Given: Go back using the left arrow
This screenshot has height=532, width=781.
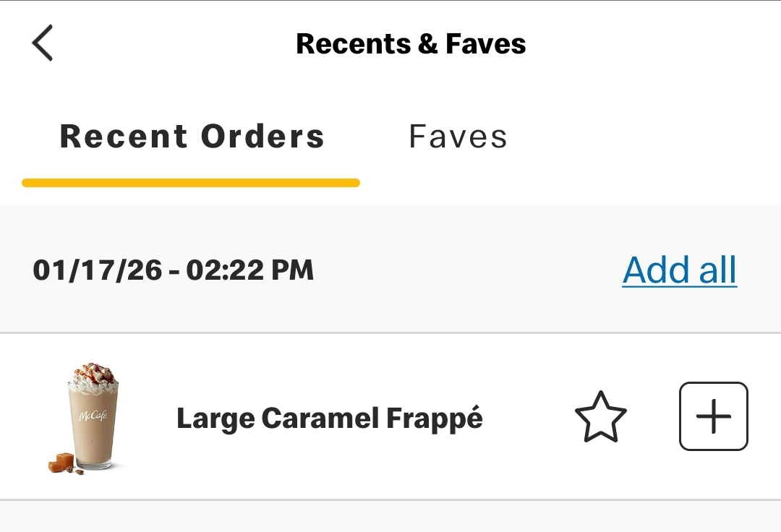Looking at the screenshot, I should (x=43, y=43).
